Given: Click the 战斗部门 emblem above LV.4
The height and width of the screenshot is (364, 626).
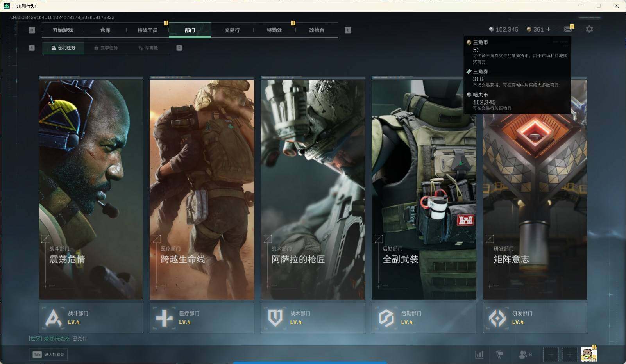Looking at the screenshot, I should pyautogui.click(x=53, y=318).
